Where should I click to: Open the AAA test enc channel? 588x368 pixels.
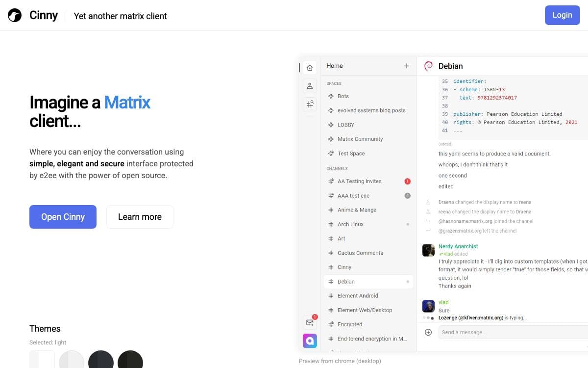coord(368,196)
